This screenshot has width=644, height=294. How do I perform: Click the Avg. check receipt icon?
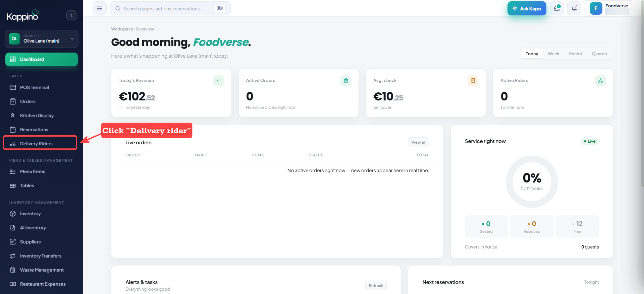point(473,81)
